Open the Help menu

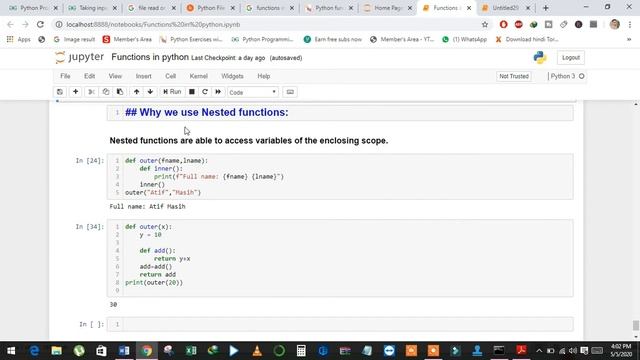point(264,76)
